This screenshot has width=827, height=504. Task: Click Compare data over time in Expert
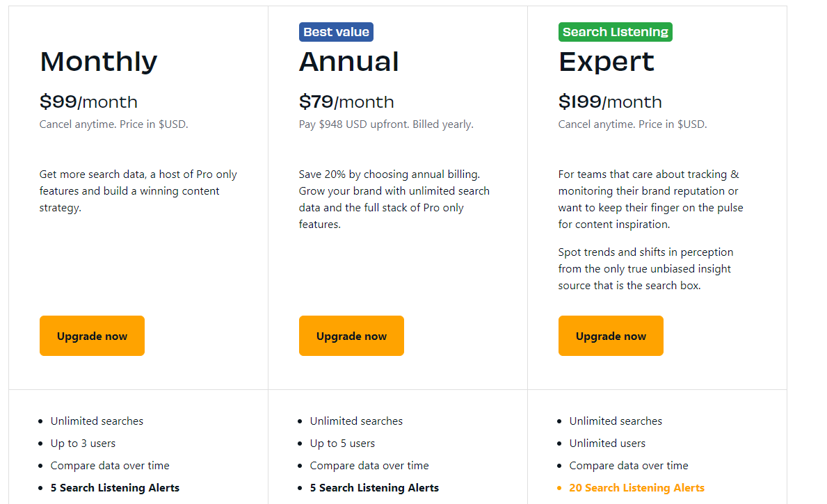coord(629,466)
